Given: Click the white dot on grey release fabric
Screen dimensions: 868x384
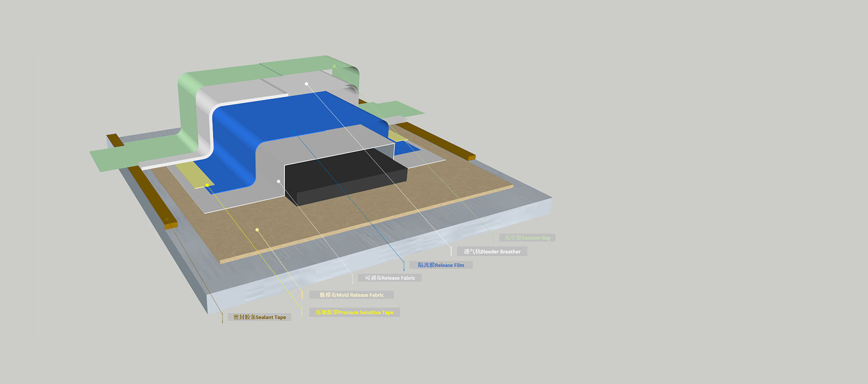Looking at the screenshot, I should (x=278, y=181).
